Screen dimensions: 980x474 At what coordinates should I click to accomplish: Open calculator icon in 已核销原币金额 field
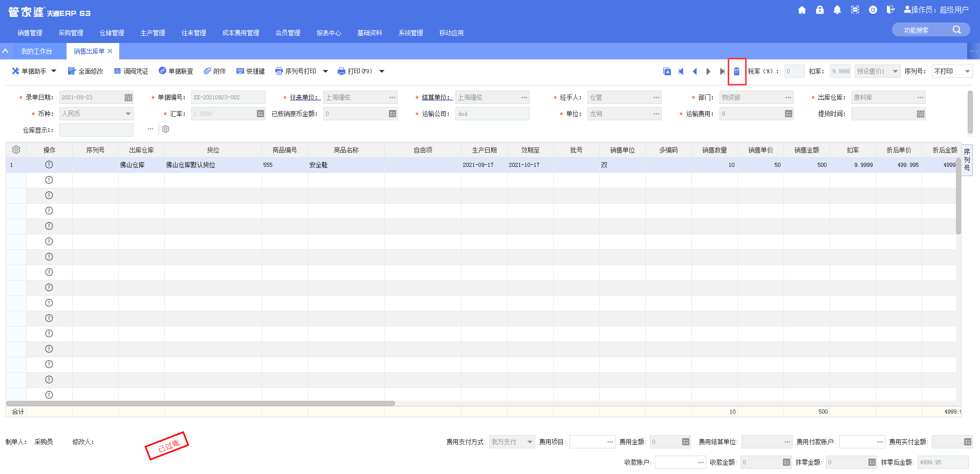[x=393, y=114]
